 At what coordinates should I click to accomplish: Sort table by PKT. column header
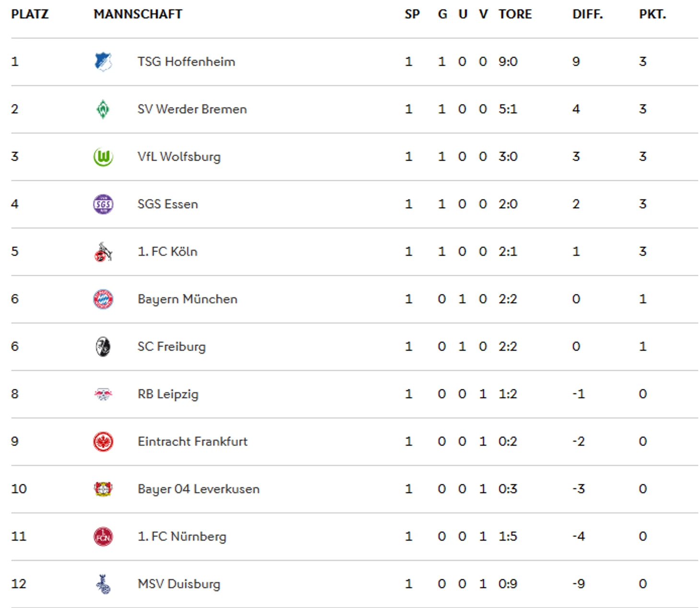(x=653, y=14)
